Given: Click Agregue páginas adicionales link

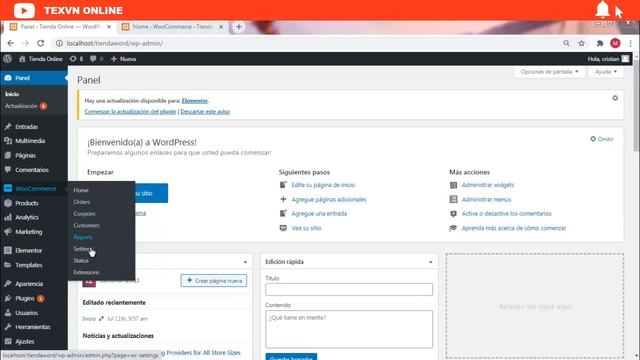Looking at the screenshot, I should 329,199.
